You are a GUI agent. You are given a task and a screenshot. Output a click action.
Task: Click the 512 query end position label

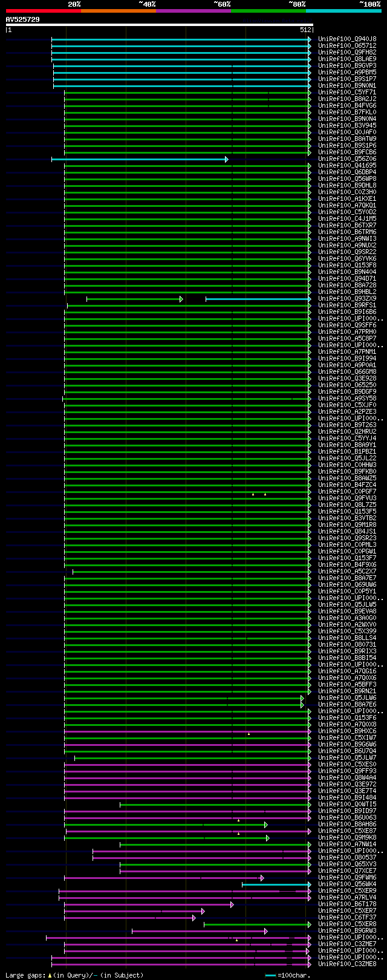(x=305, y=30)
